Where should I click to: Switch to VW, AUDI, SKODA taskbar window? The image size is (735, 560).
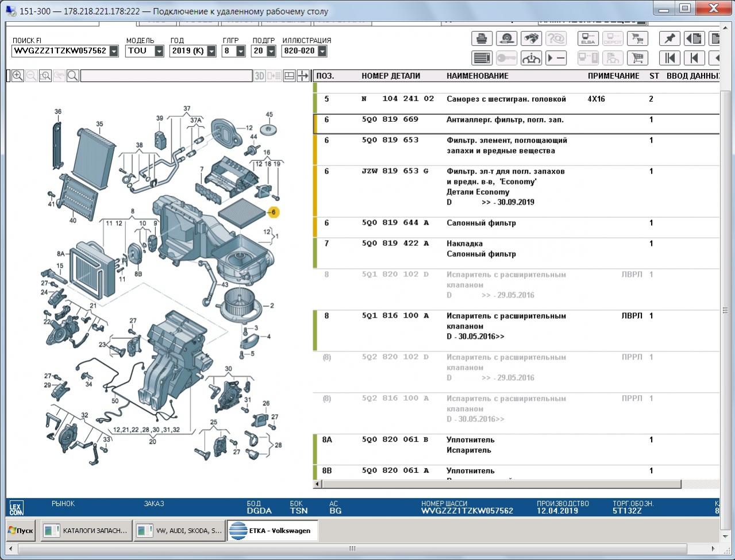(x=179, y=531)
